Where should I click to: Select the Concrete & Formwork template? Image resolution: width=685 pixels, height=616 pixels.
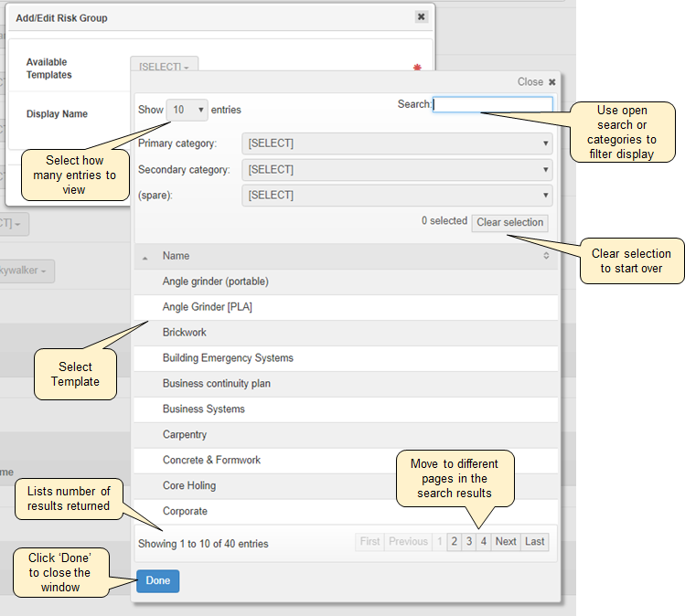[x=211, y=461]
